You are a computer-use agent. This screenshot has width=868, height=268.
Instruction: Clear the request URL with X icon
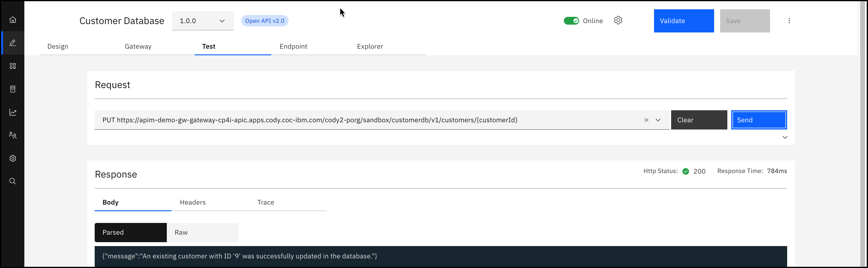tap(646, 120)
